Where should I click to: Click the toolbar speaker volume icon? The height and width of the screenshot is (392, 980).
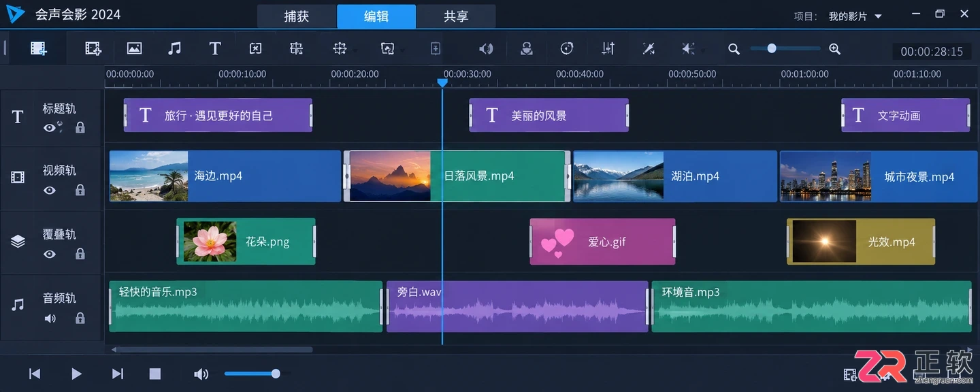[x=486, y=48]
